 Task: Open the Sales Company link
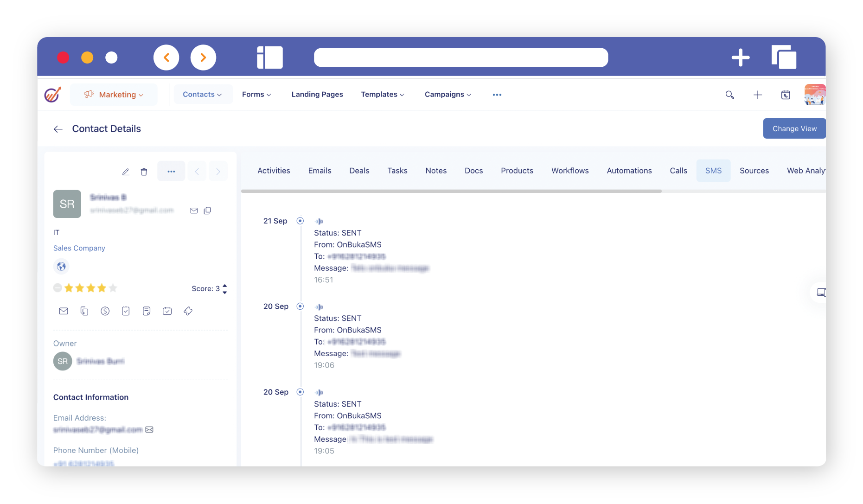click(x=79, y=248)
